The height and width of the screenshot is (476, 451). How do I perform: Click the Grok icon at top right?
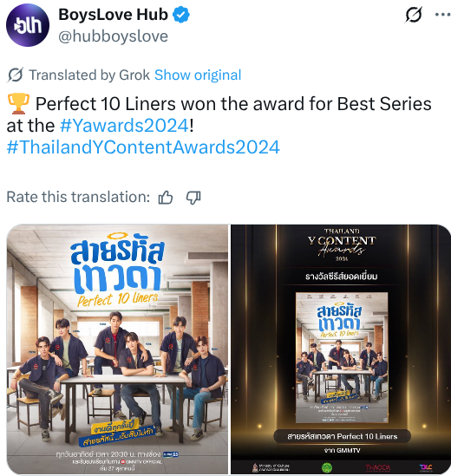pyautogui.click(x=414, y=14)
